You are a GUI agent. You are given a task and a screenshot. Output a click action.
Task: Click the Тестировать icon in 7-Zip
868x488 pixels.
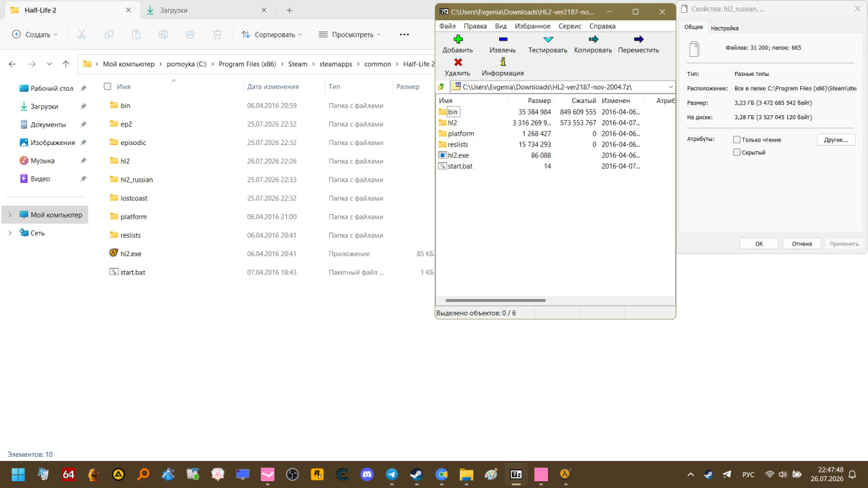click(x=548, y=39)
